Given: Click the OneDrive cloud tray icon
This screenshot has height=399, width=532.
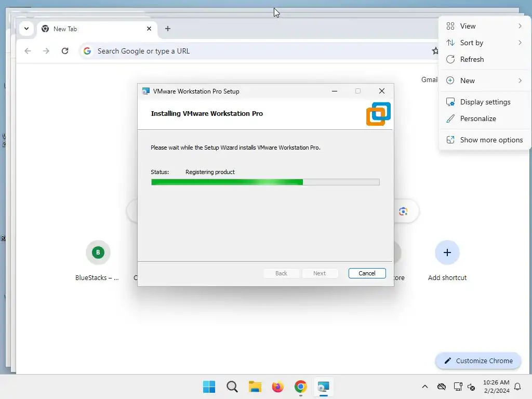Looking at the screenshot, I should point(442,387).
